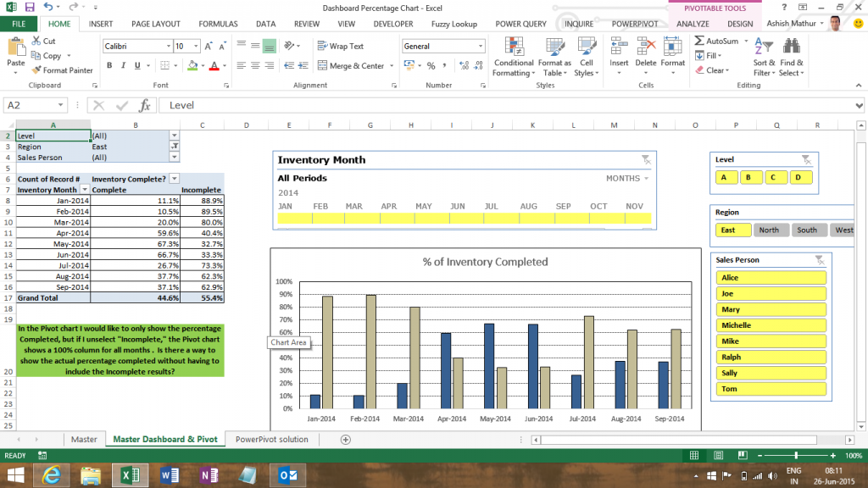The width and height of the screenshot is (868, 488).
Task: Click the Sort & Filter icon
Action: pyautogui.click(x=764, y=47)
